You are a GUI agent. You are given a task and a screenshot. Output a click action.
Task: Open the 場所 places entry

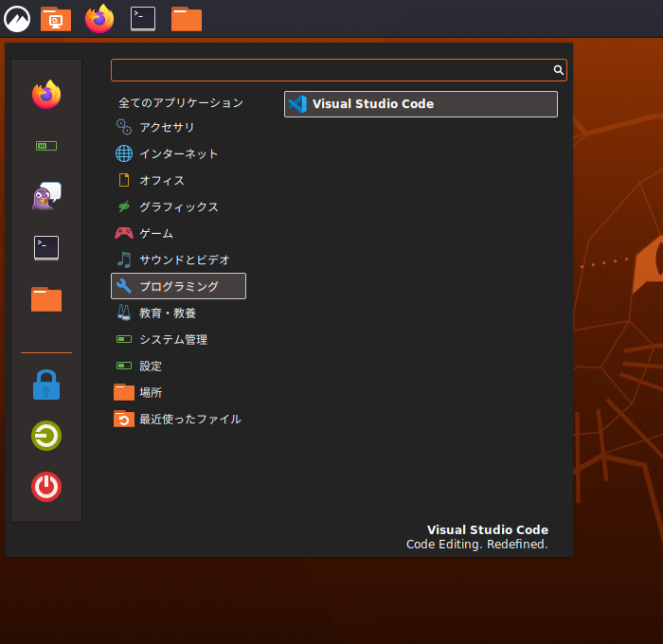coord(178,392)
